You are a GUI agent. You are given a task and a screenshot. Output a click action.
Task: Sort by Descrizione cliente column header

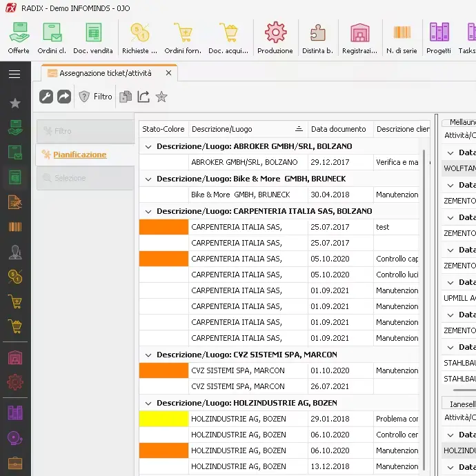point(401,129)
